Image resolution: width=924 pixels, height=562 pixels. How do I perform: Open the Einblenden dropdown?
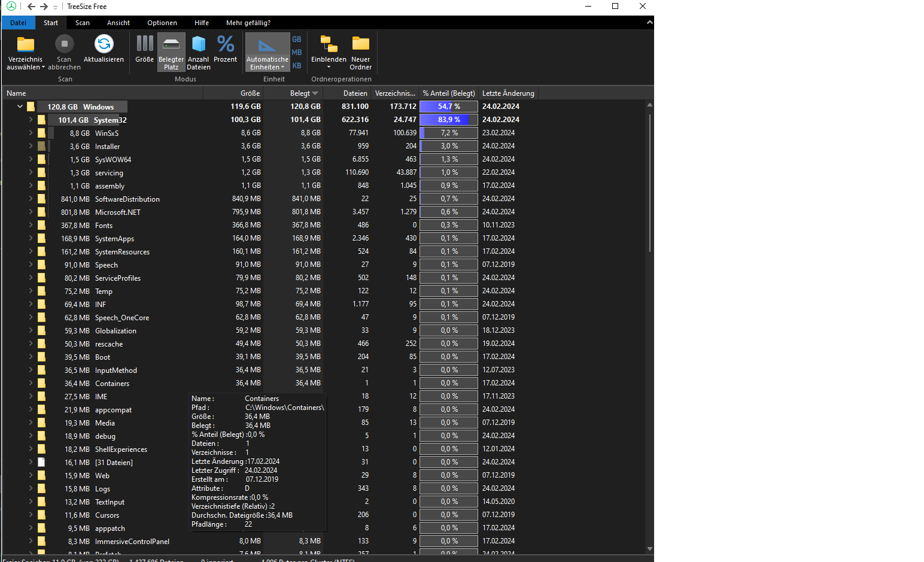(x=329, y=52)
